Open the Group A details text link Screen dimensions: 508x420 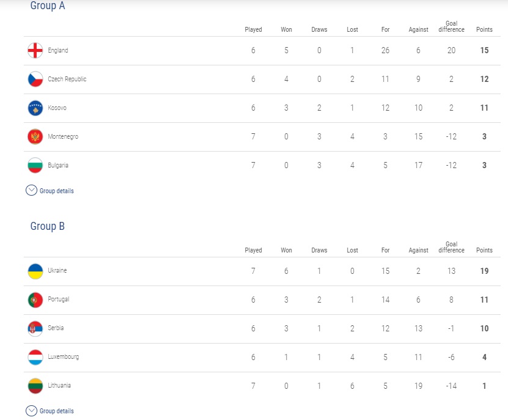(x=57, y=191)
